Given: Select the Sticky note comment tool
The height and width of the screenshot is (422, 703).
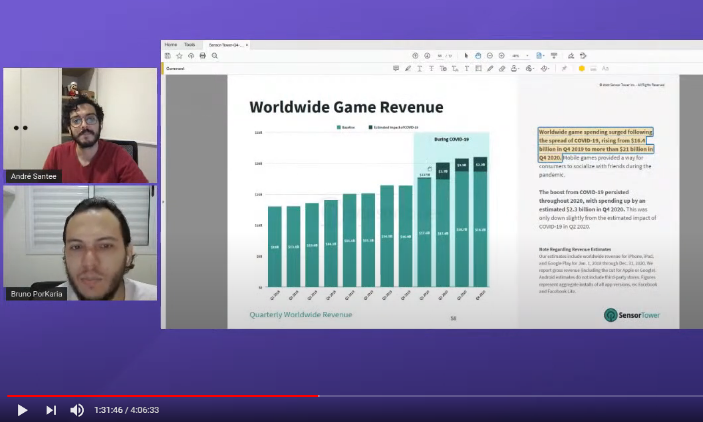Looking at the screenshot, I should (x=396, y=68).
